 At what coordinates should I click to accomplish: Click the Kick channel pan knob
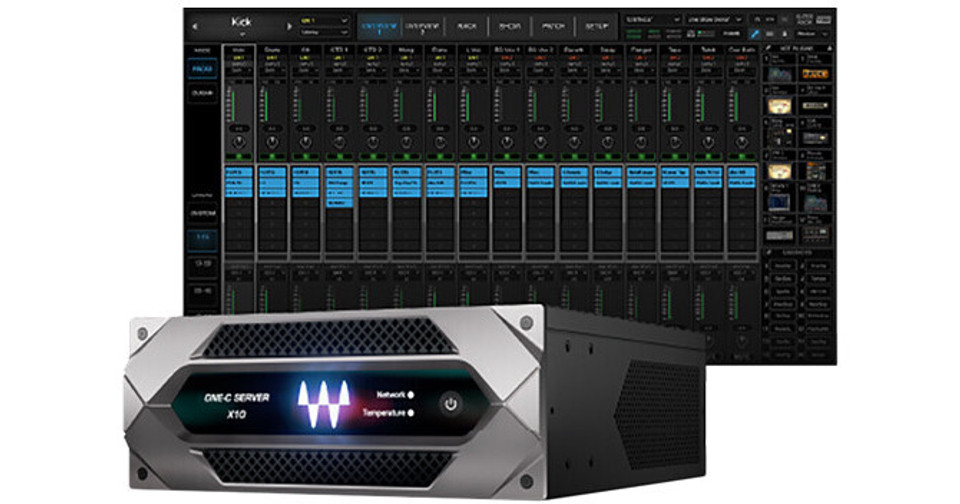(x=239, y=143)
